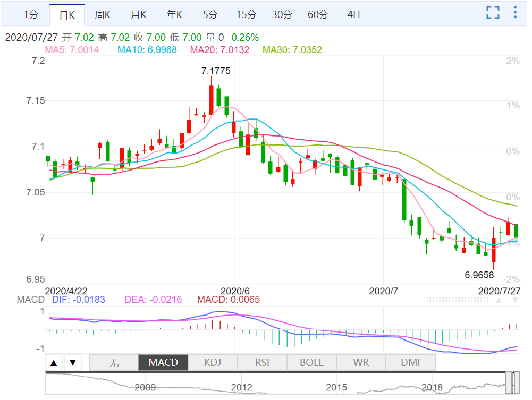Show the BOLL indicator
This screenshot has height=400, width=532.
[311, 363]
